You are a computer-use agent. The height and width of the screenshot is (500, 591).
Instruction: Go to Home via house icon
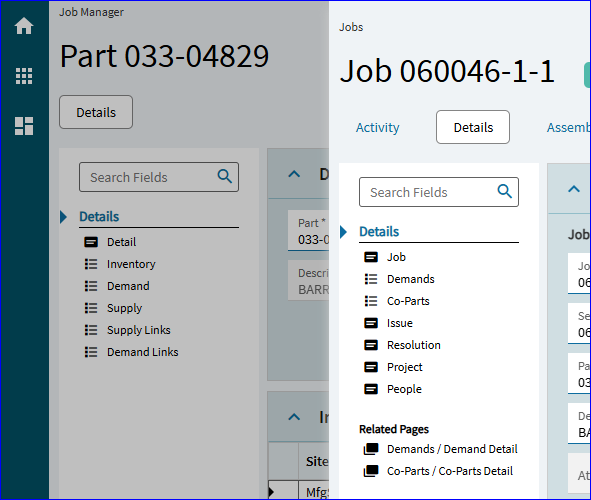[x=24, y=26]
